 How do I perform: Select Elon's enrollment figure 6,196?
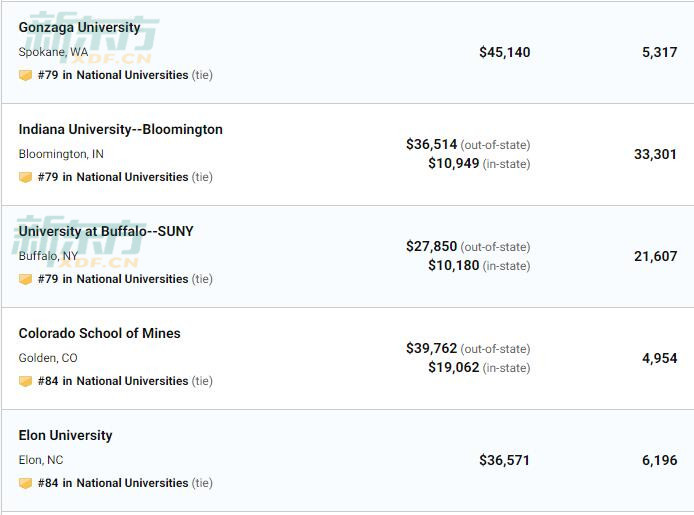659,460
